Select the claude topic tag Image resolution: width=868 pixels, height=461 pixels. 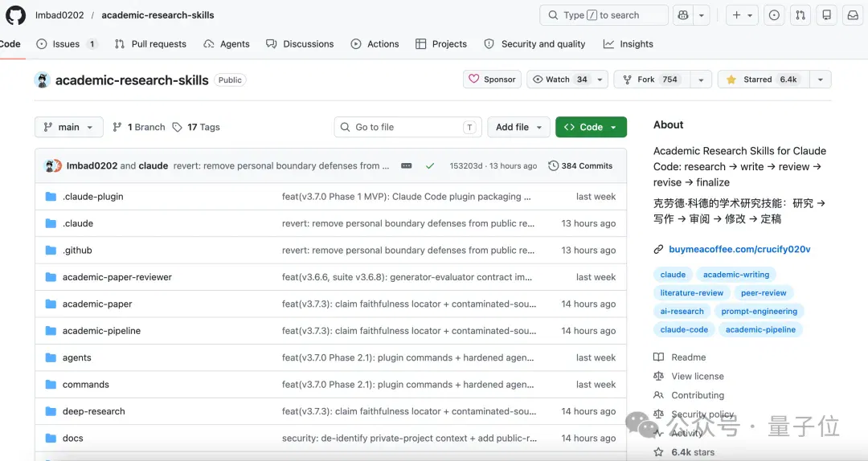[x=673, y=275]
